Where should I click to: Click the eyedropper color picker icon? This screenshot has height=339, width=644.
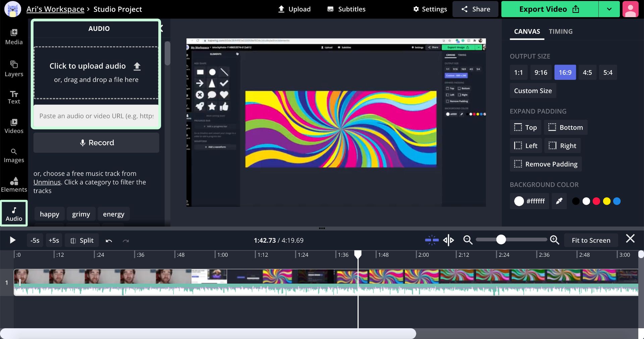click(x=559, y=201)
